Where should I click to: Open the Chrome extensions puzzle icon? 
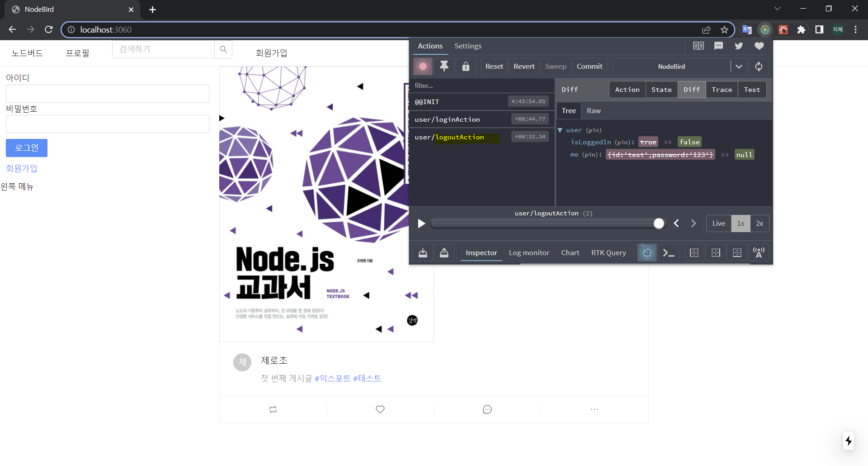pos(801,30)
